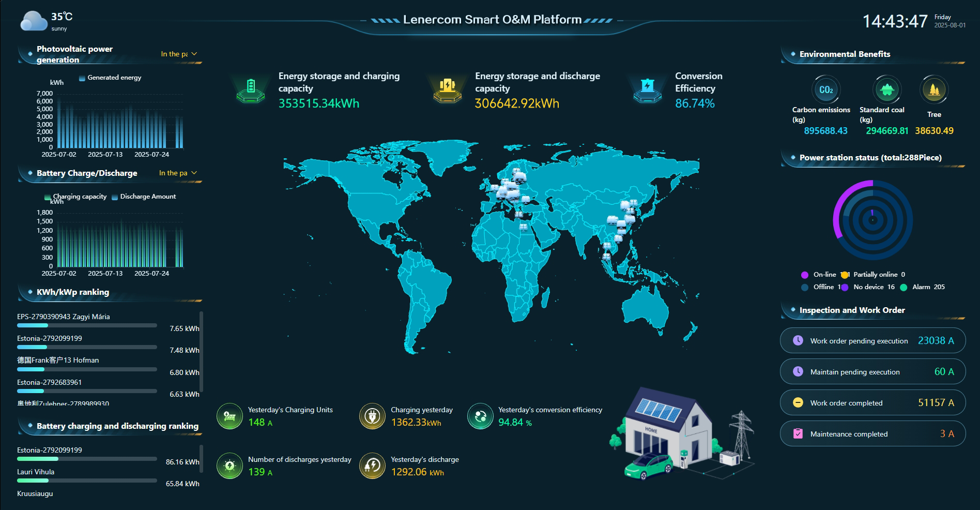This screenshot has width=980, height=510.
Task: Click the Standard coal icon
Action: 886,89
